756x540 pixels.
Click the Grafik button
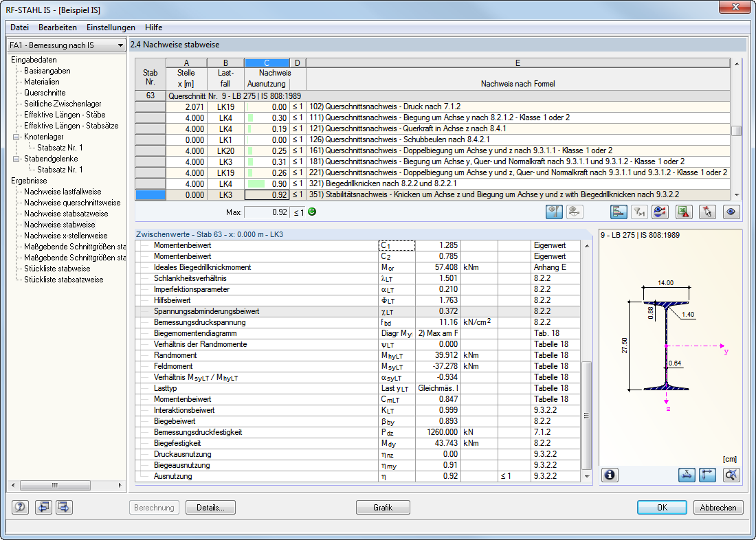coord(383,507)
